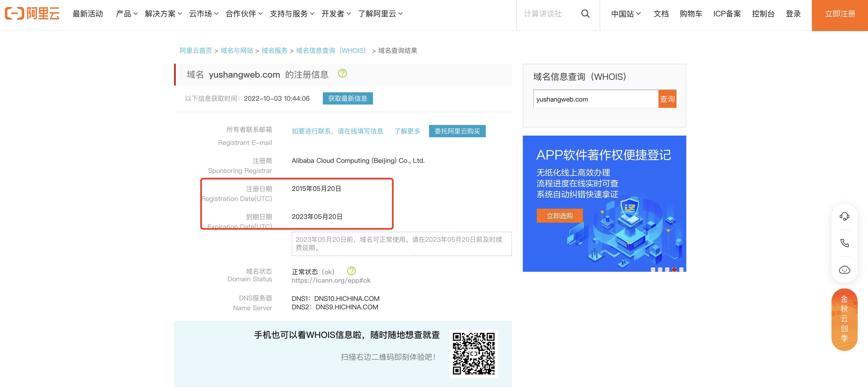Click the 获取最新信息 button

347,99
